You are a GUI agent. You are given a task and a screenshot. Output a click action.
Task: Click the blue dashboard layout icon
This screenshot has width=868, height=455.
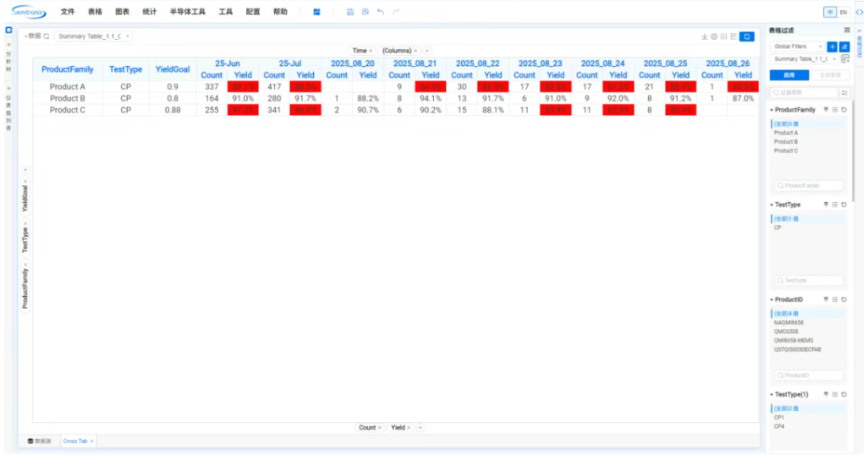pyautogui.click(x=316, y=12)
